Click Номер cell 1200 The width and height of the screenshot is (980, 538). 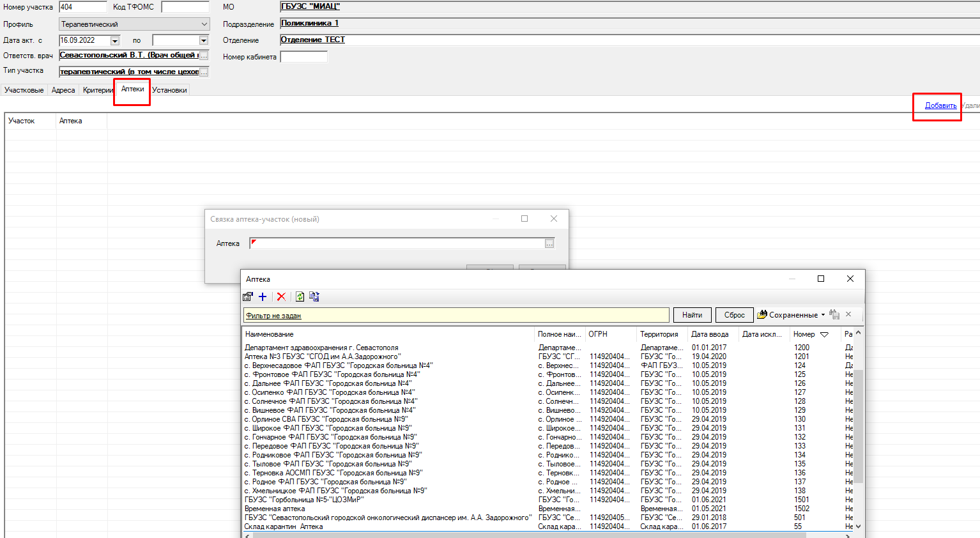pos(802,348)
